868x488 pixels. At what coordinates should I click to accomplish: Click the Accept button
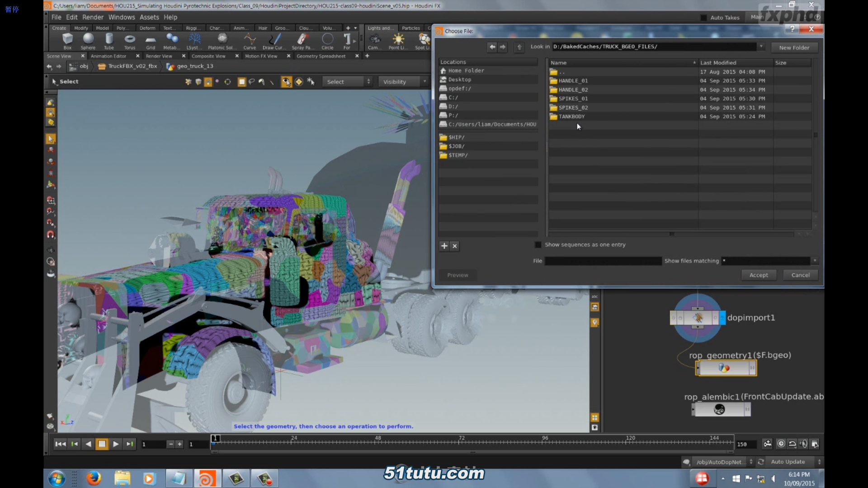pyautogui.click(x=759, y=275)
